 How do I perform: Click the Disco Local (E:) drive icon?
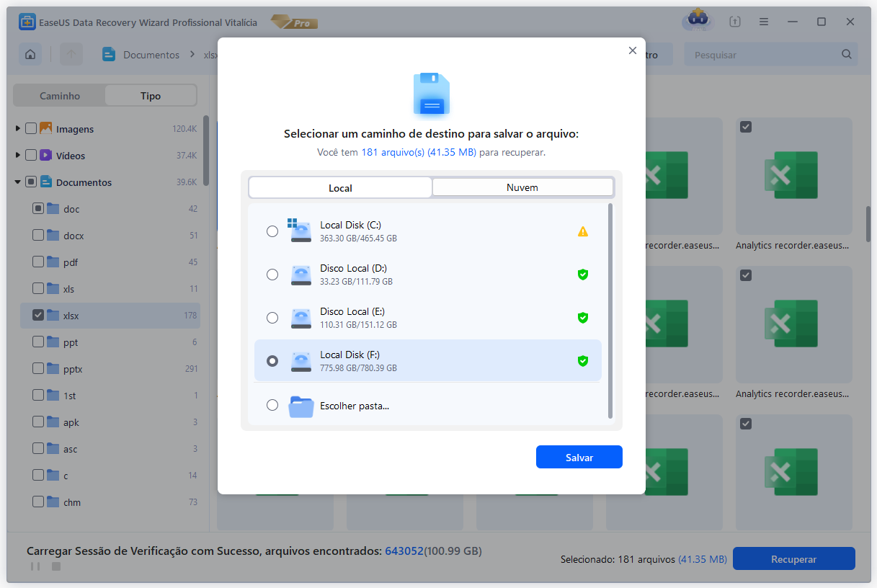point(301,318)
